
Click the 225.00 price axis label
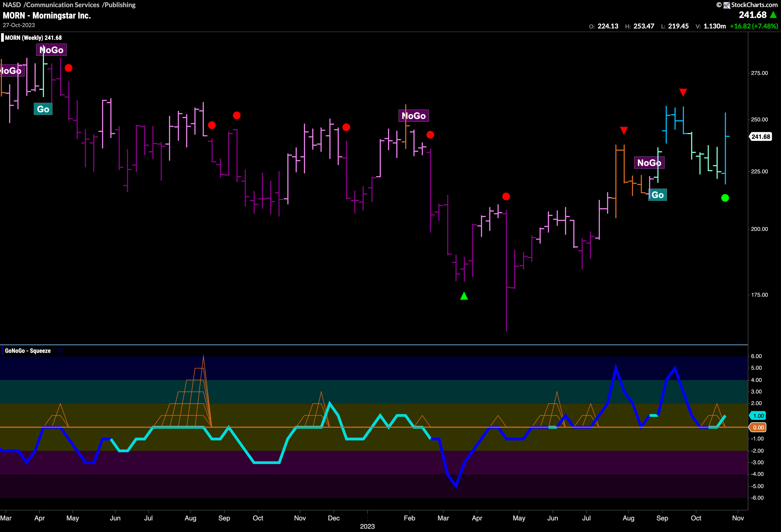point(759,171)
